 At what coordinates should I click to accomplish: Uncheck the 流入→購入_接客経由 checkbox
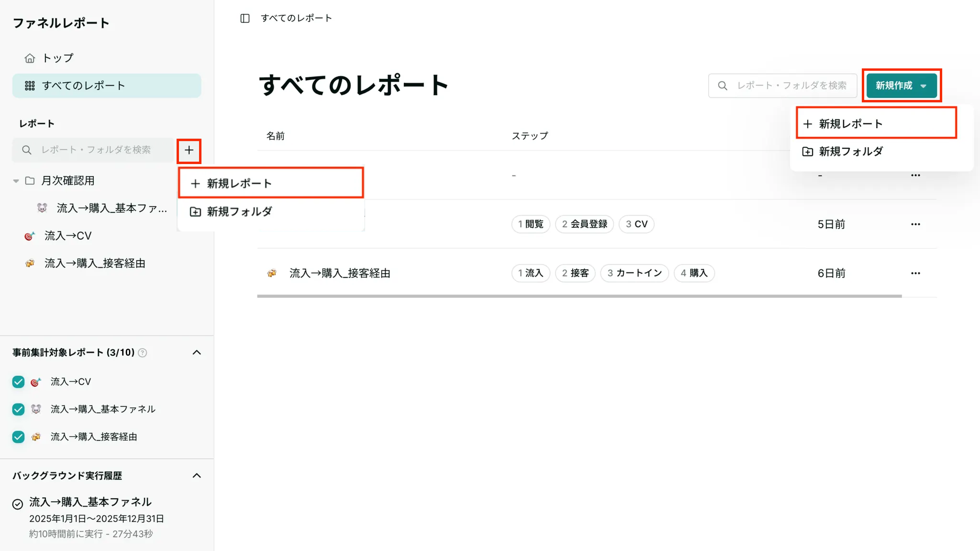(18, 436)
